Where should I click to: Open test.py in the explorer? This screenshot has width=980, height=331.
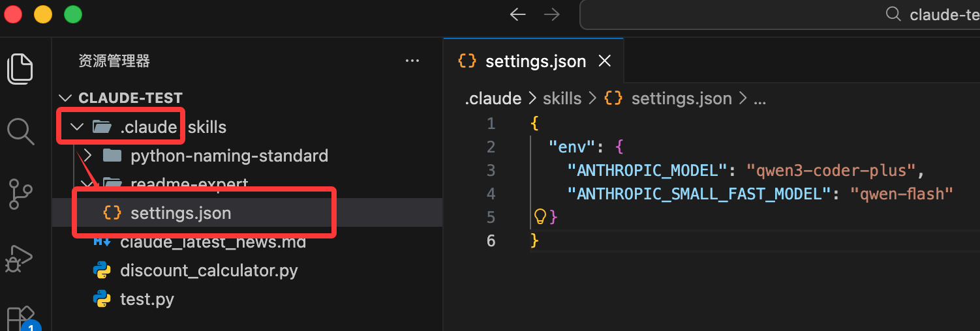tap(147, 299)
